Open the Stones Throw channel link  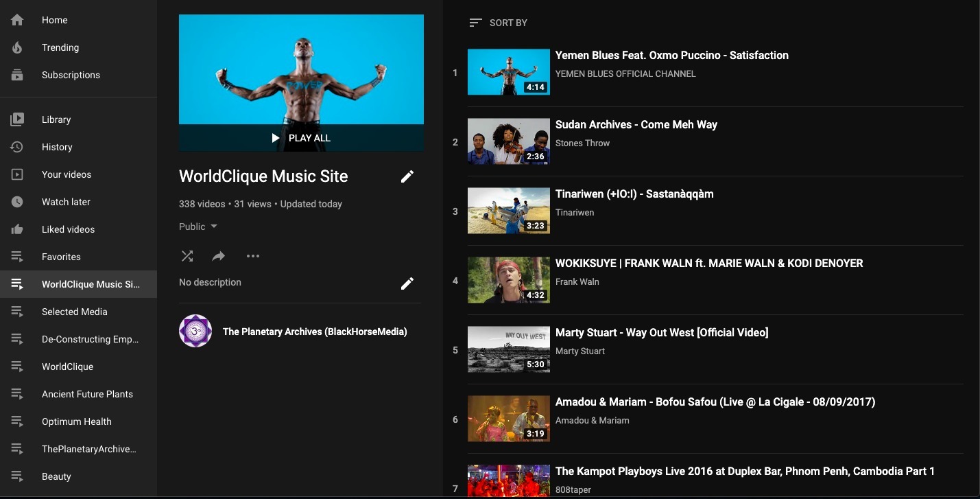point(582,143)
